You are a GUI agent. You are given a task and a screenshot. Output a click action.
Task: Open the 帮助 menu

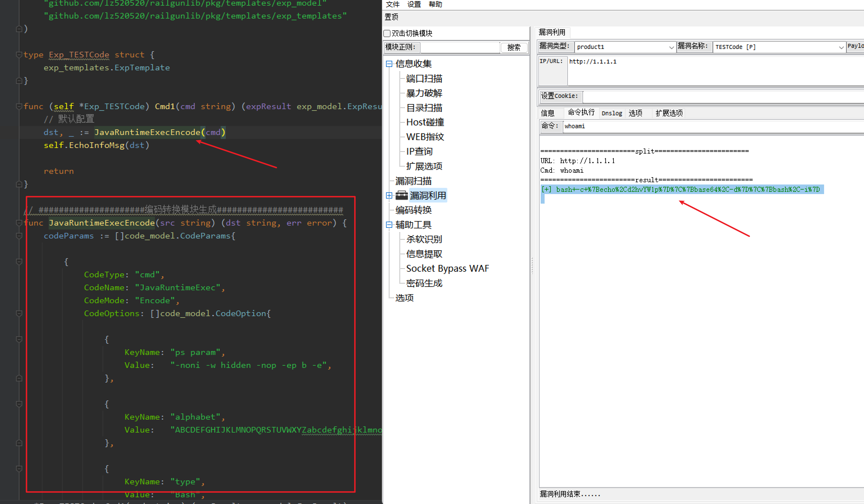click(x=435, y=4)
